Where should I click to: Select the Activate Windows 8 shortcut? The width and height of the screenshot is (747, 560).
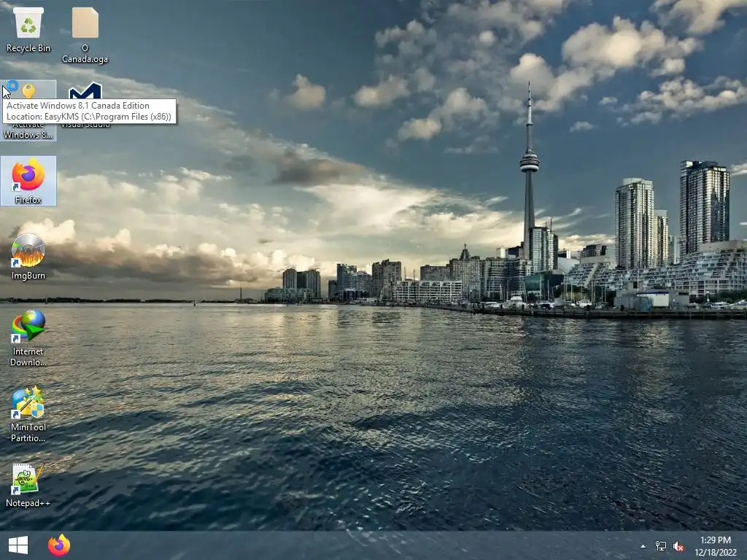pos(28,111)
